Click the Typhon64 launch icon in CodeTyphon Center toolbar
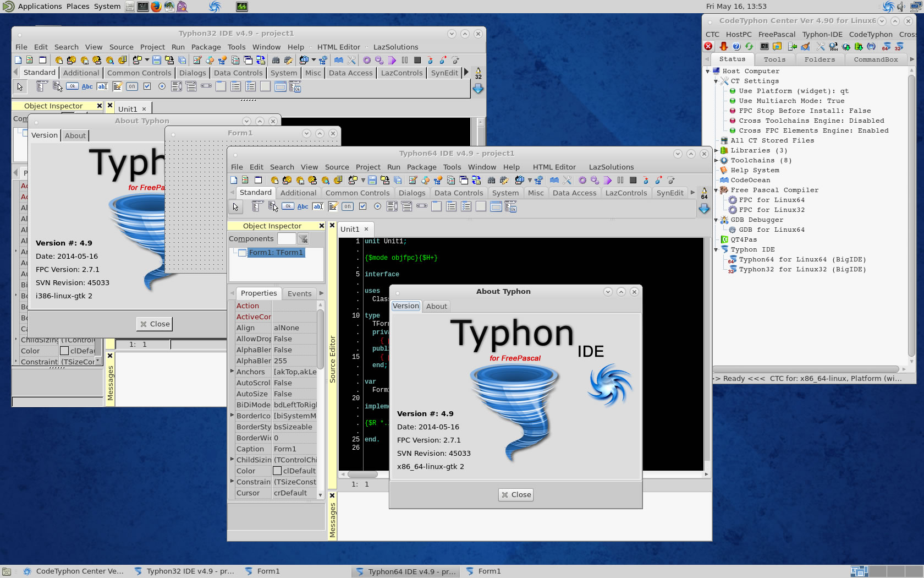This screenshot has height=578, width=924. point(886,47)
